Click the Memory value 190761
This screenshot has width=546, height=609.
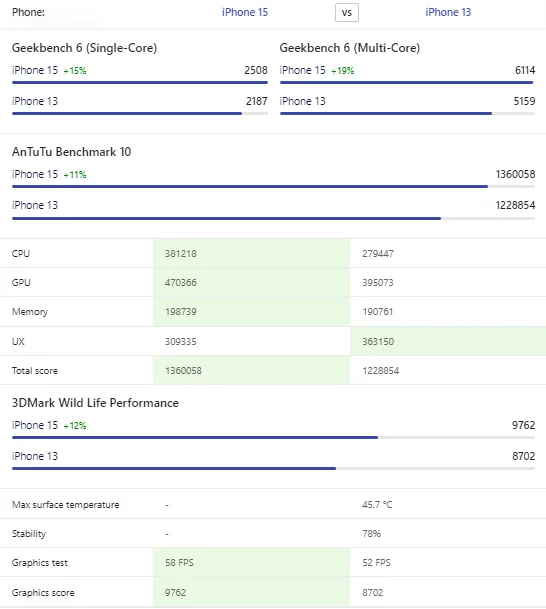[377, 311]
